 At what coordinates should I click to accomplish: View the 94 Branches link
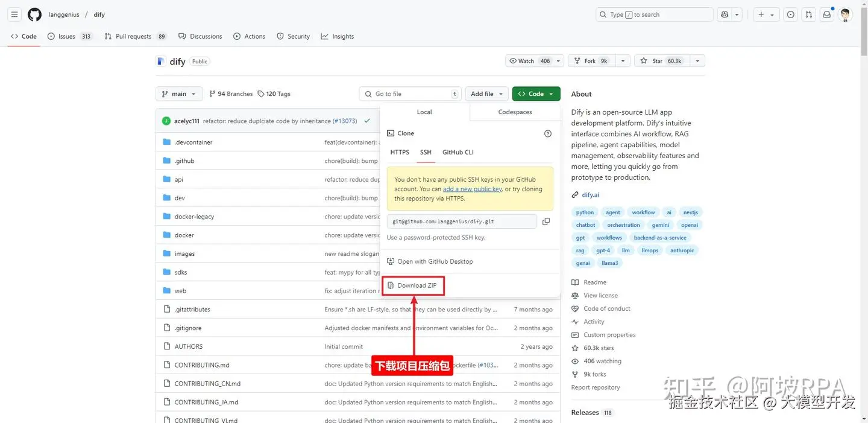[231, 94]
